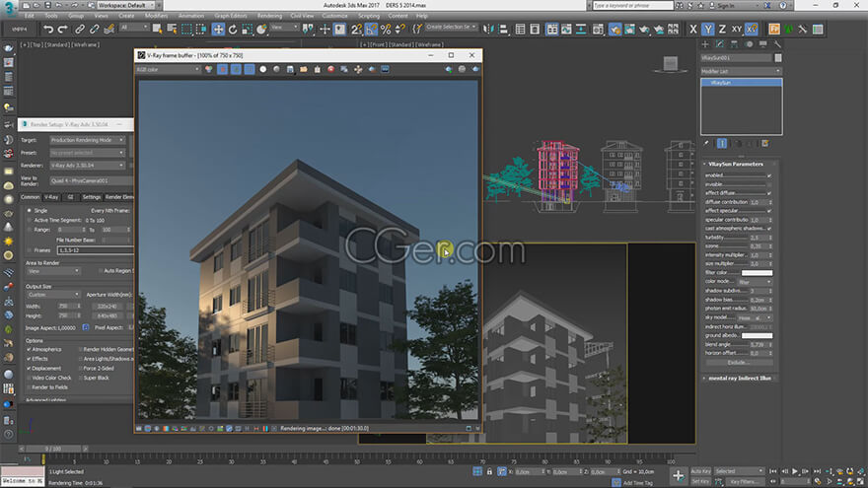The height and width of the screenshot is (488, 868).
Task: Open the sky model dropdown
Action: pyautogui.click(x=754, y=318)
